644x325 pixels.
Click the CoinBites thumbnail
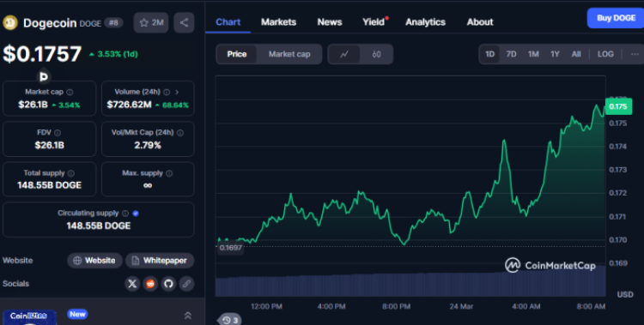point(28,316)
